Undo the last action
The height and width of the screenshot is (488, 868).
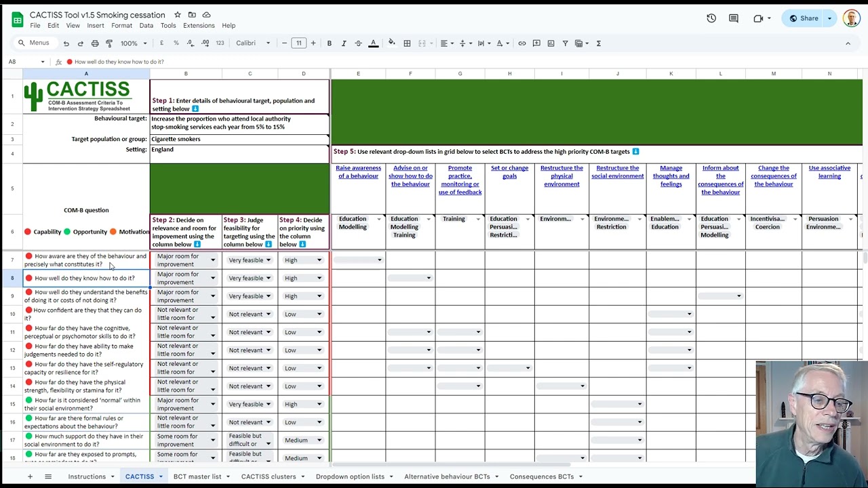pyautogui.click(x=66, y=43)
